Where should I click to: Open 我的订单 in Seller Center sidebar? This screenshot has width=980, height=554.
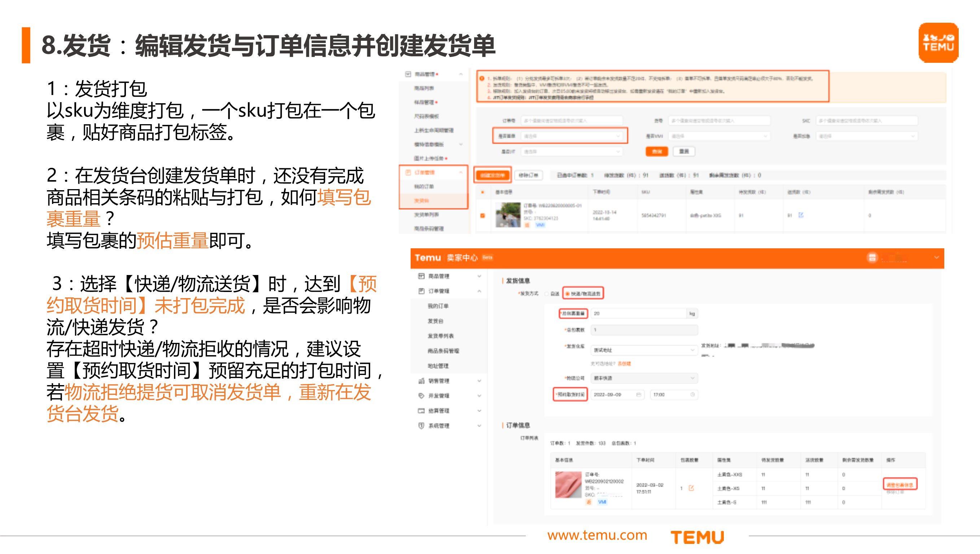(x=438, y=306)
